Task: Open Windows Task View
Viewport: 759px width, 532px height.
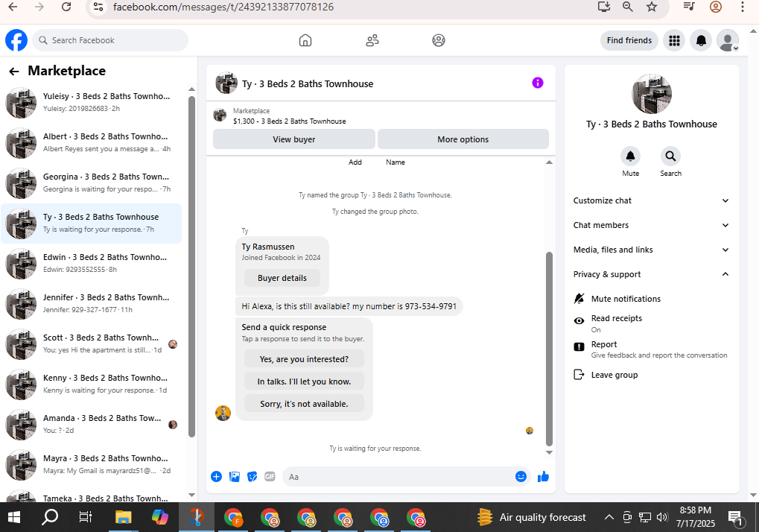Action: 86,518
